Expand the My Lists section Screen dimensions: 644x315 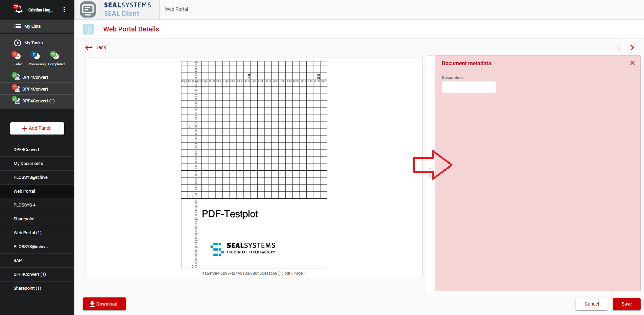click(x=32, y=26)
